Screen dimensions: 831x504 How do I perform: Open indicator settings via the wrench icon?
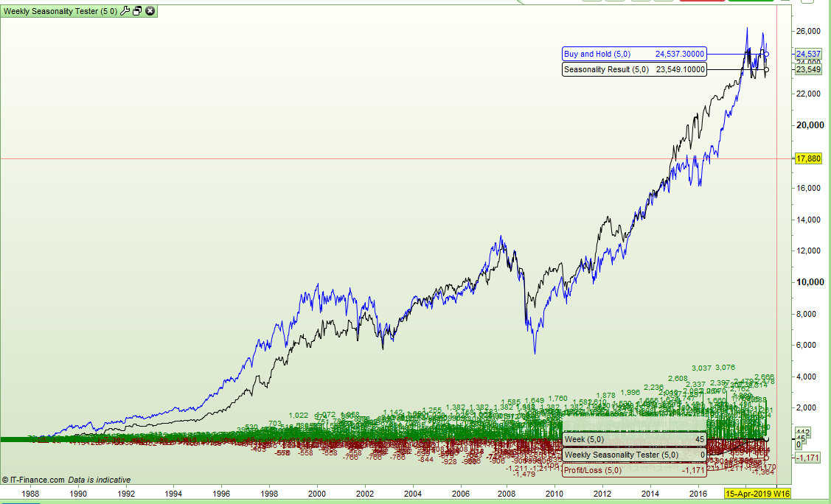tap(125, 10)
